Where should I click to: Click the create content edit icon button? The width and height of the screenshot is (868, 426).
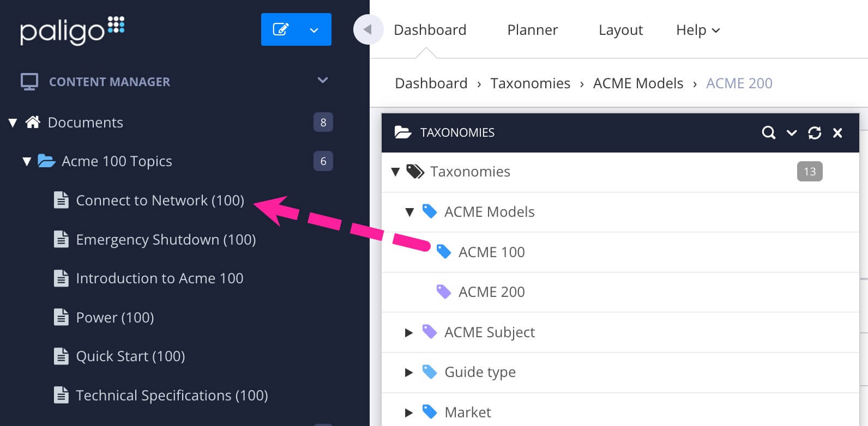(x=280, y=29)
